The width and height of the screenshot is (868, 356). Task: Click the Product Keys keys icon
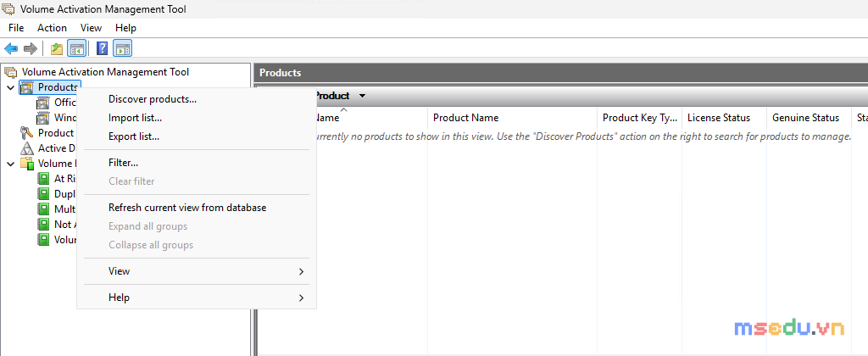pyautogui.click(x=27, y=133)
